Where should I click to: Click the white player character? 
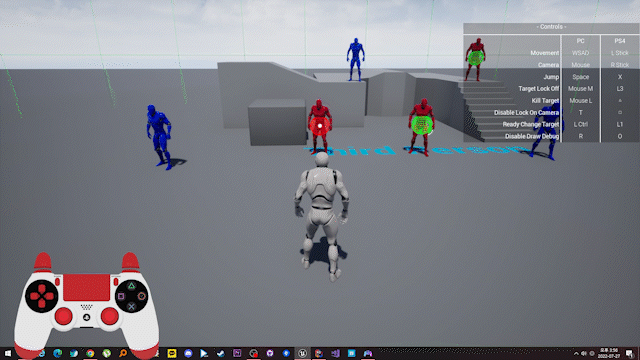click(322, 217)
